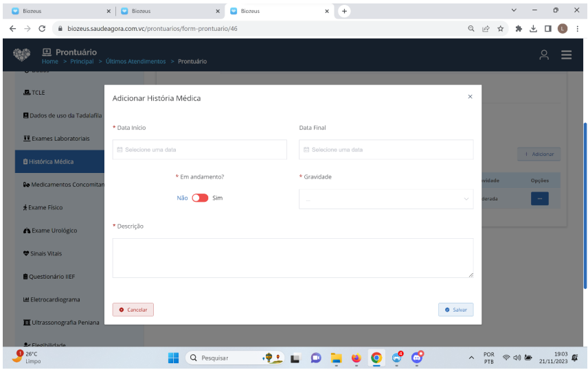Select Exames Laboratoriais in the sidebar
This screenshot has width=588, height=370.
click(x=60, y=139)
